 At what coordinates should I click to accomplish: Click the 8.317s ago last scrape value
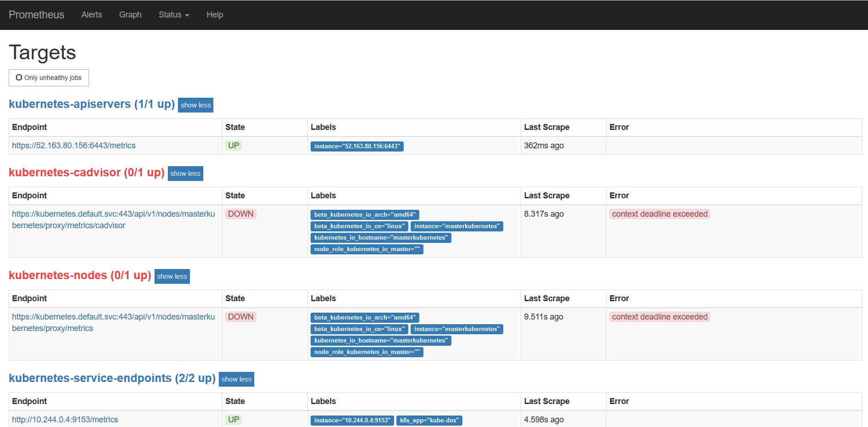[x=544, y=214]
